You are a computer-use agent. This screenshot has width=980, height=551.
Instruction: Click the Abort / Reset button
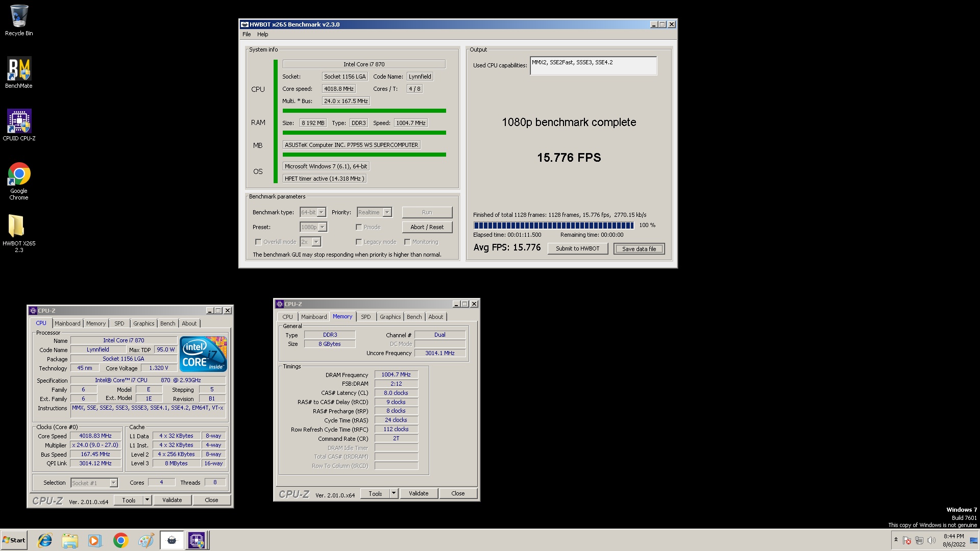(x=427, y=227)
